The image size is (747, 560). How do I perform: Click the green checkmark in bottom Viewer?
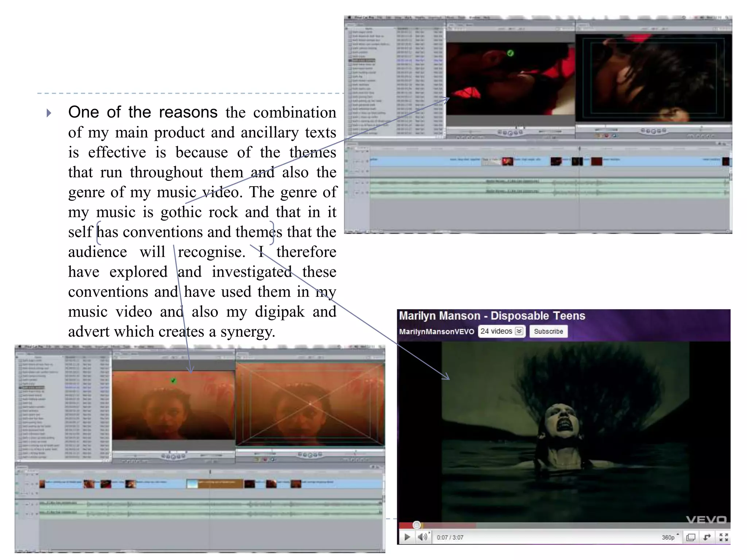tap(173, 381)
